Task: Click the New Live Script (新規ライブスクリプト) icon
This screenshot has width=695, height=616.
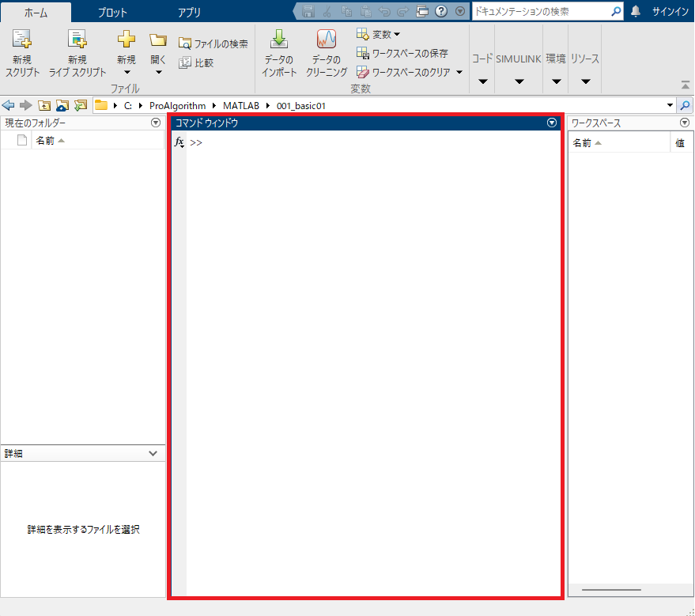Action: (77, 41)
